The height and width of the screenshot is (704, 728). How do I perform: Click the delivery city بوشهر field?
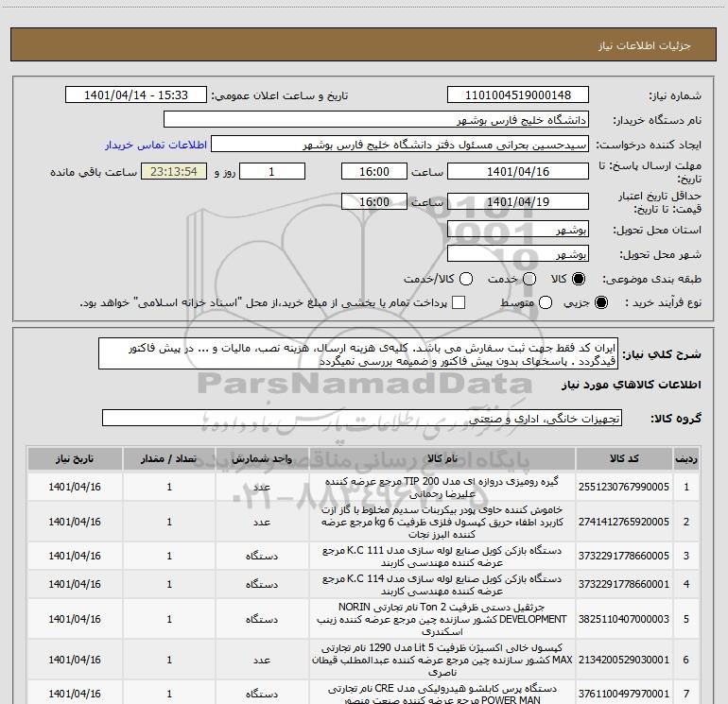click(x=518, y=254)
